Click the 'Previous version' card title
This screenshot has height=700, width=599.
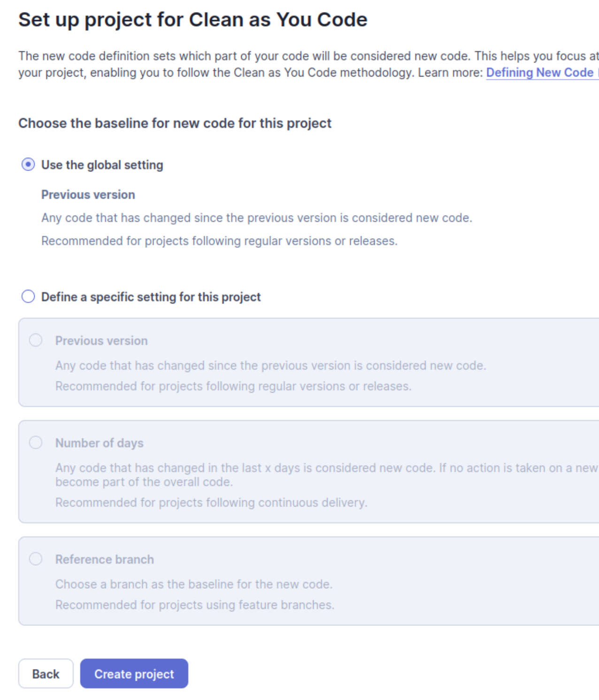coord(101,341)
